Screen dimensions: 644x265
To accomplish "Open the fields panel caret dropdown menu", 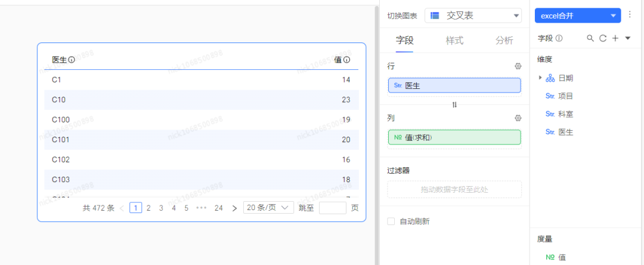I will click(627, 38).
